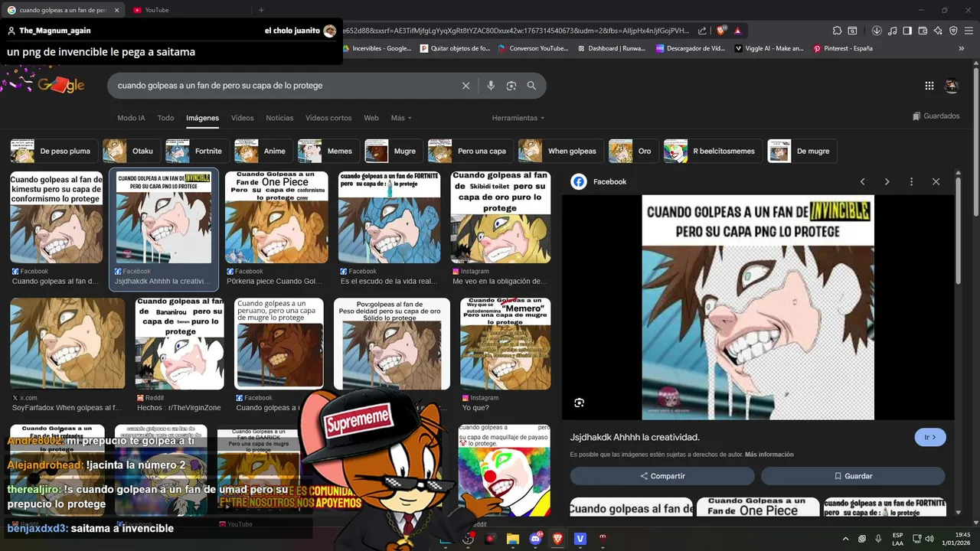Open the kimestu meme thumbnail result

point(57,217)
